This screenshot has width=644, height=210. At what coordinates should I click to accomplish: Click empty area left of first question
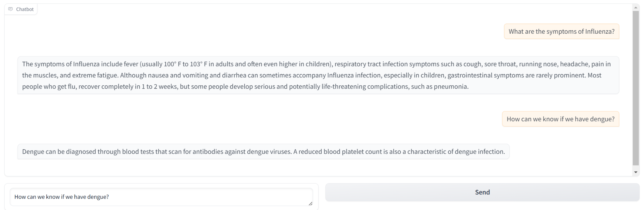[252, 31]
